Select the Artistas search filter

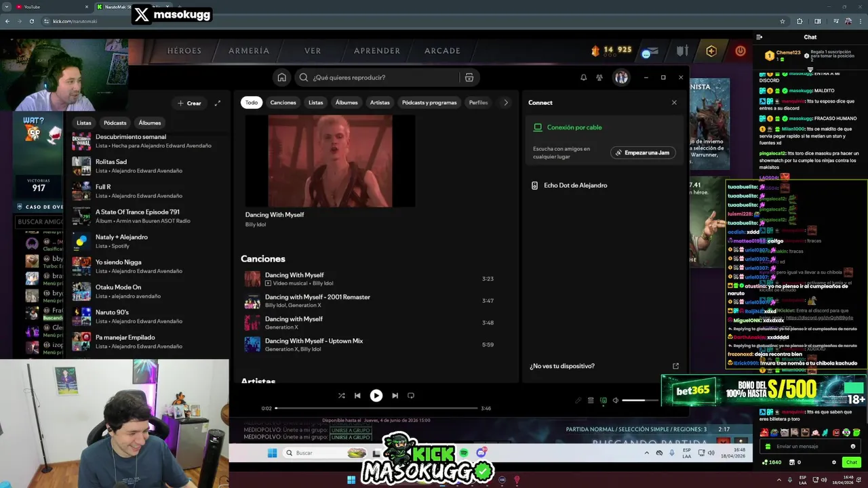[x=380, y=102]
